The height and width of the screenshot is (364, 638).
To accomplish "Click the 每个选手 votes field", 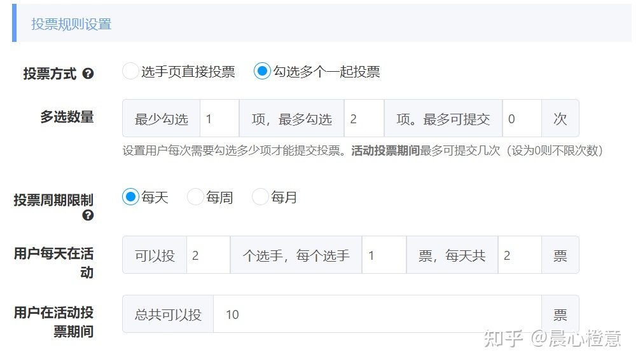I will pos(384,255).
